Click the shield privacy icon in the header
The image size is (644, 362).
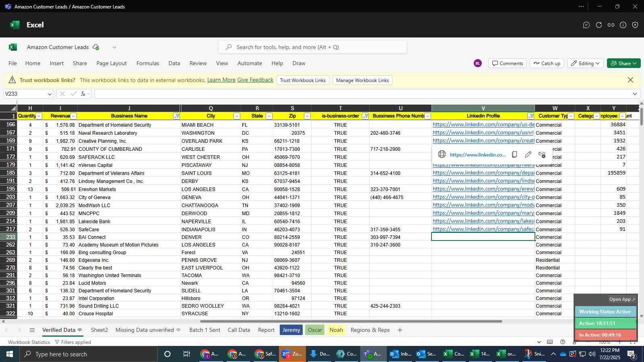(635, 25)
